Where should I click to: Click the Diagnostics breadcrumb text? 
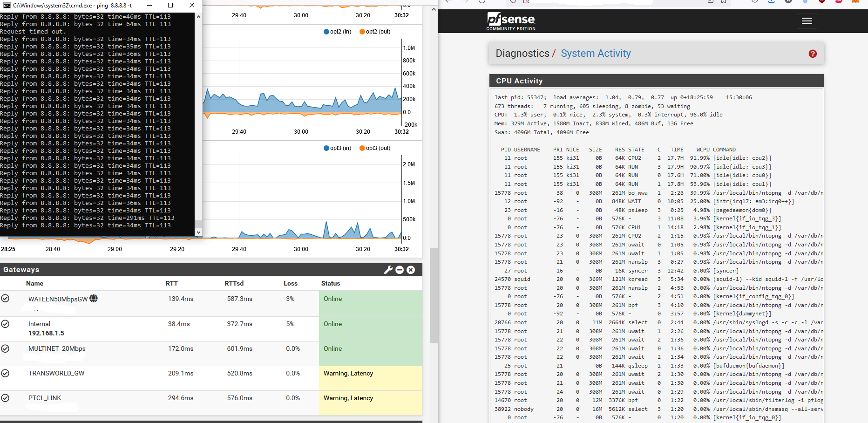[x=522, y=54]
